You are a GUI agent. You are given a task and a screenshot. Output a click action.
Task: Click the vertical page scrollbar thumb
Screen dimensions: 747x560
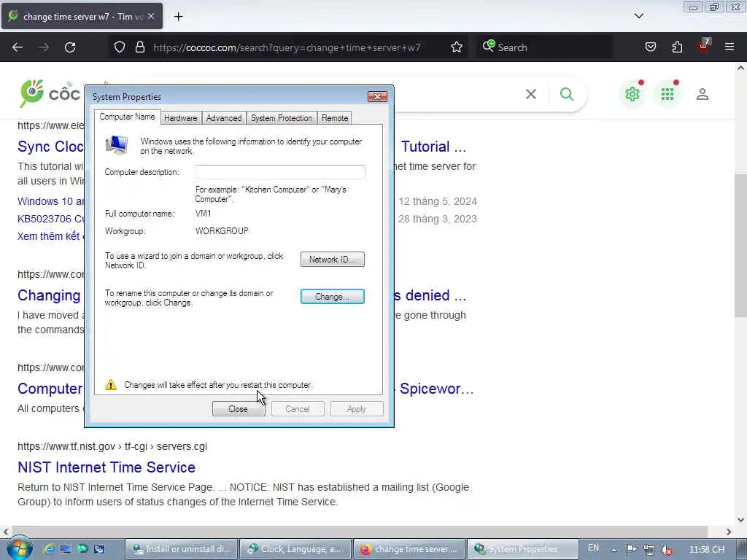pos(740,245)
